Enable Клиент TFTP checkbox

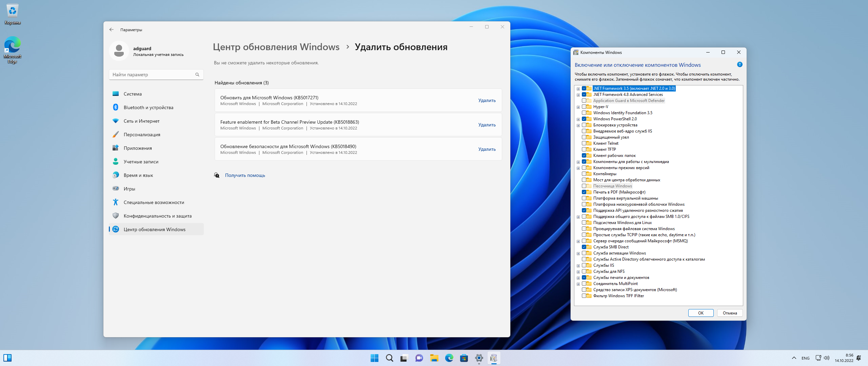[584, 149]
